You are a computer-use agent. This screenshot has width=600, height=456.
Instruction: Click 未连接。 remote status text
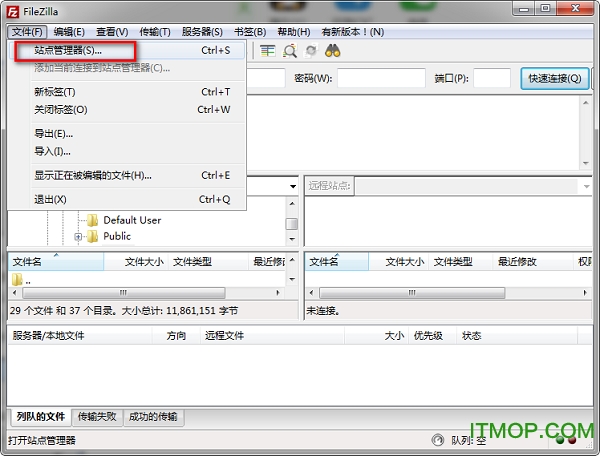(x=323, y=311)
